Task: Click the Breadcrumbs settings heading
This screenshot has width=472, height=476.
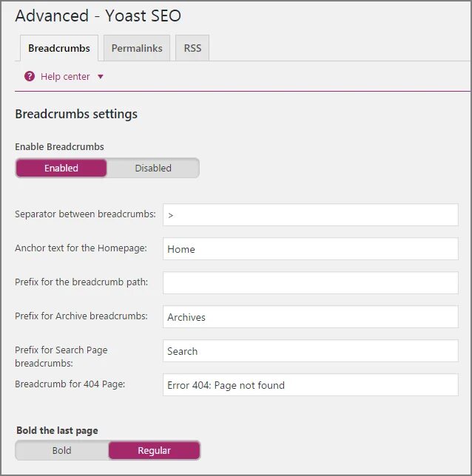Action: tap(76, 114)
